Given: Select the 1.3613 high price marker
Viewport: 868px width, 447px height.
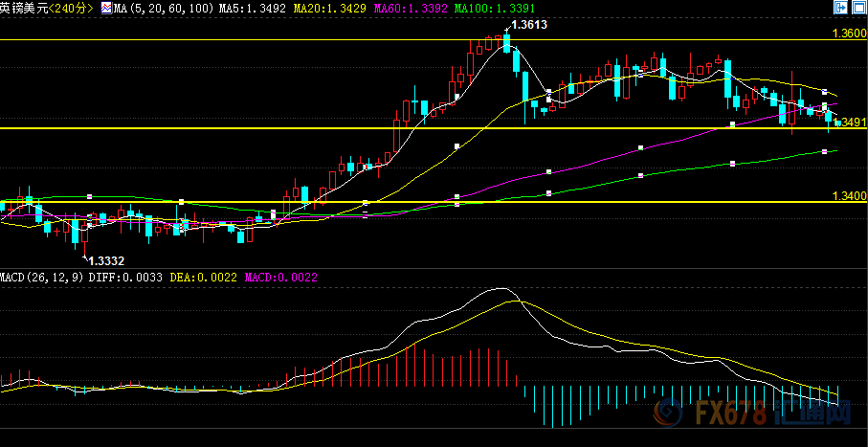Looking at the screenshot, I should 529,25.
